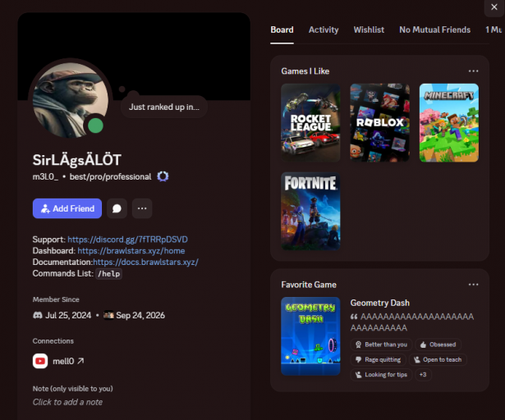Click the best/pro/professional guild badge icon
The height and width of the screenshot is (420, 505).
tap(163, 176)
